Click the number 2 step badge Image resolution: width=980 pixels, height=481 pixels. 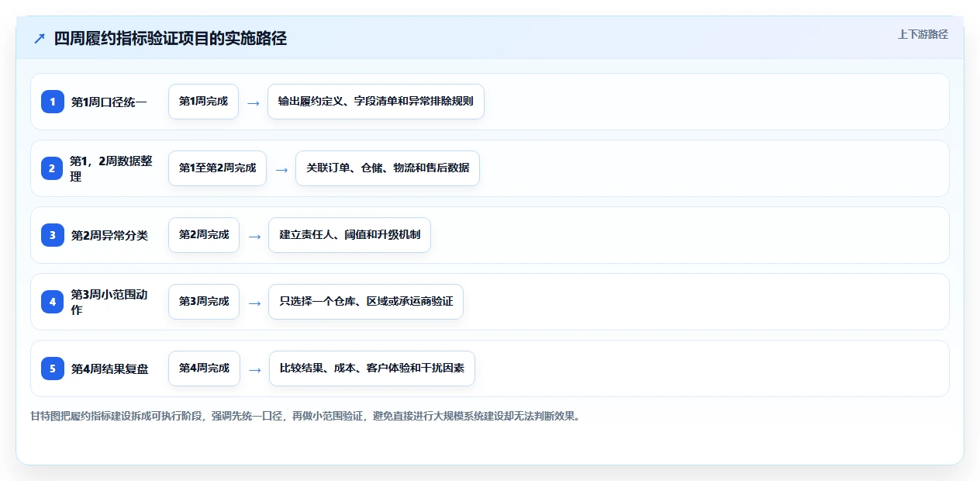(x=52, y=168)
